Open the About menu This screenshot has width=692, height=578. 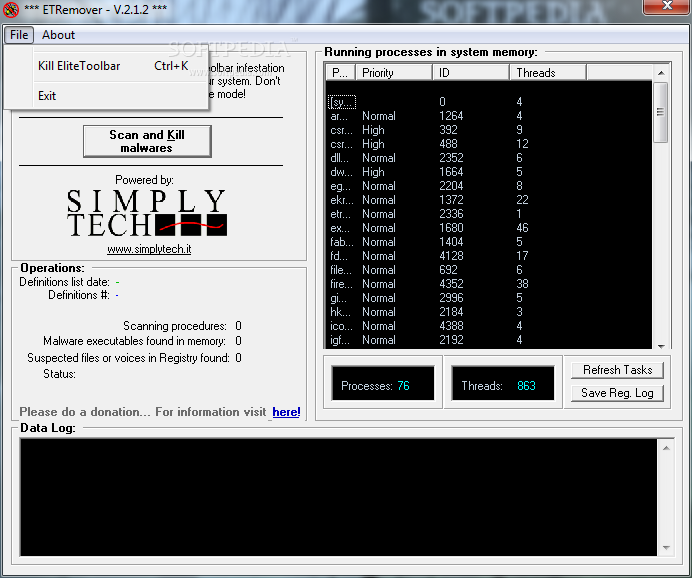coord(58,35)
